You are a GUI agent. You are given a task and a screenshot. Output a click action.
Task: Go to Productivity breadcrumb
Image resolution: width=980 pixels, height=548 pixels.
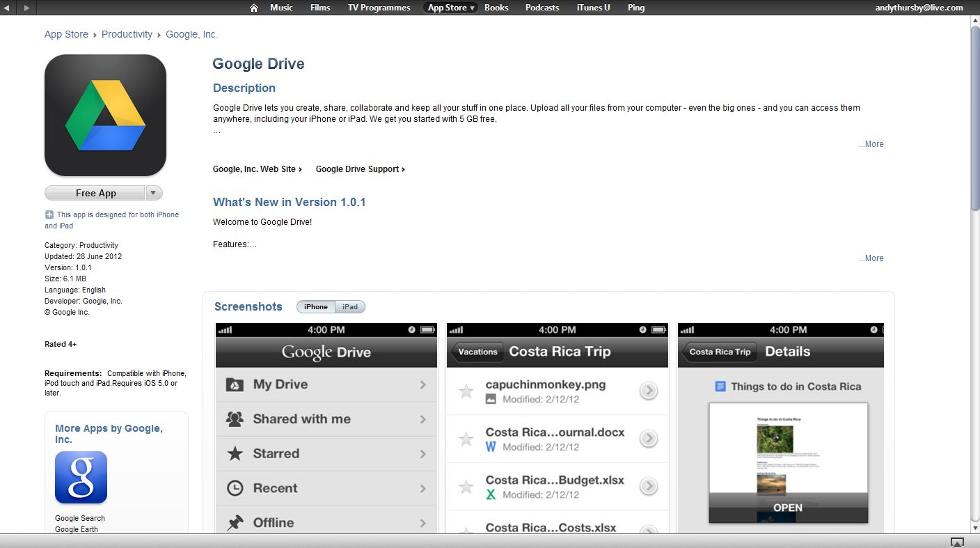pyautogui.click(x=127, y=34)
